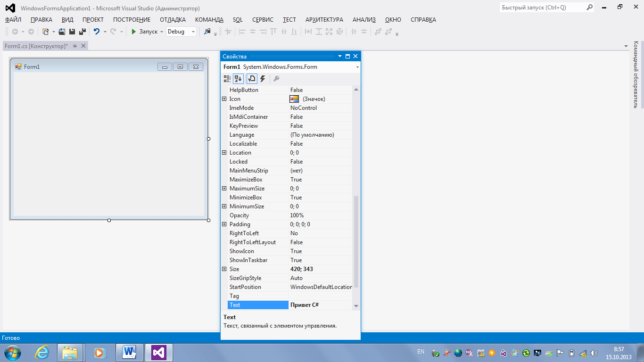This screenshot has height=362, width=644.
Task: Click the Open File toolbar icon
Action: click(x=62, y=32)
